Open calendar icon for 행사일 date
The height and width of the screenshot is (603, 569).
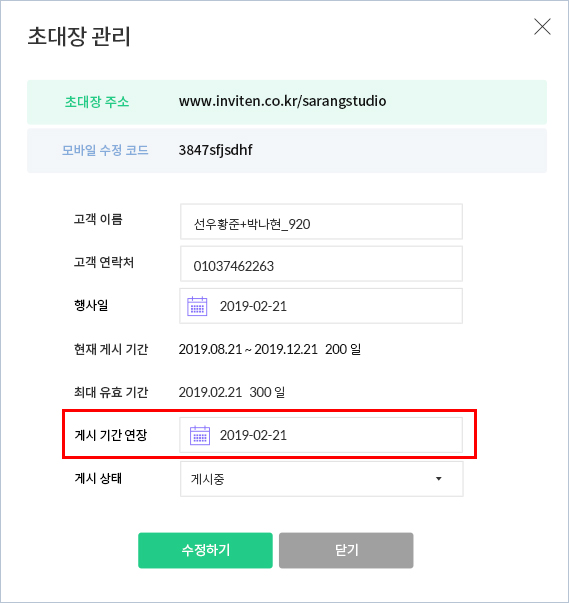click(x=197, y=306)
